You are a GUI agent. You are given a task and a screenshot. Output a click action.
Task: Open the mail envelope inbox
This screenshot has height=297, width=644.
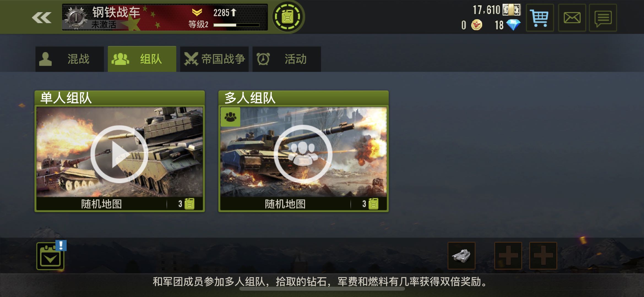(572, 18)
